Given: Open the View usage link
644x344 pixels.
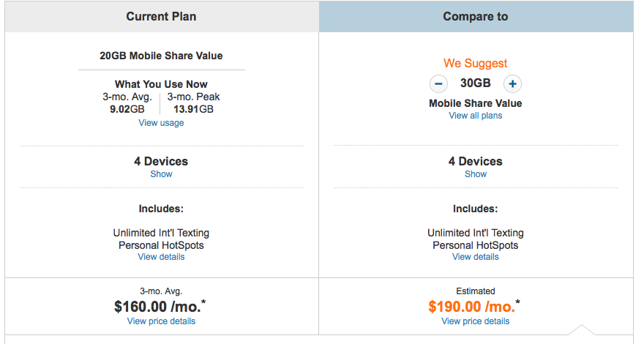Looking at the screenshot, I should click(161, 123).
